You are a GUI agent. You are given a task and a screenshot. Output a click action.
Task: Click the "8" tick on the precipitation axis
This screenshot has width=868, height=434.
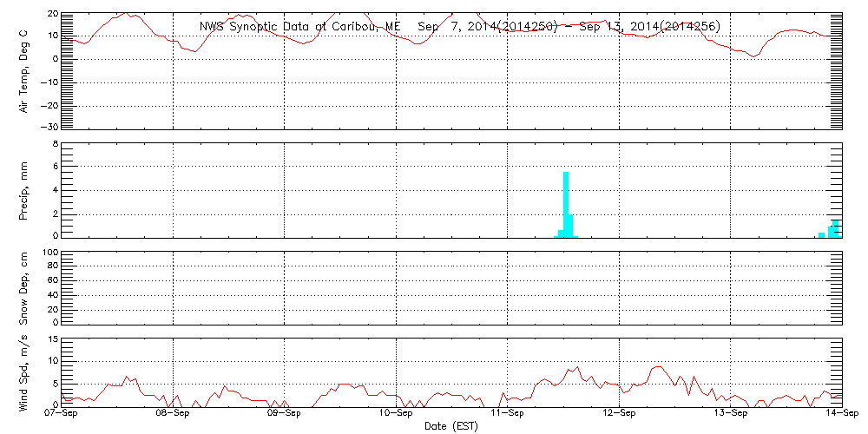pyautogui.click(x=55, y=144)
